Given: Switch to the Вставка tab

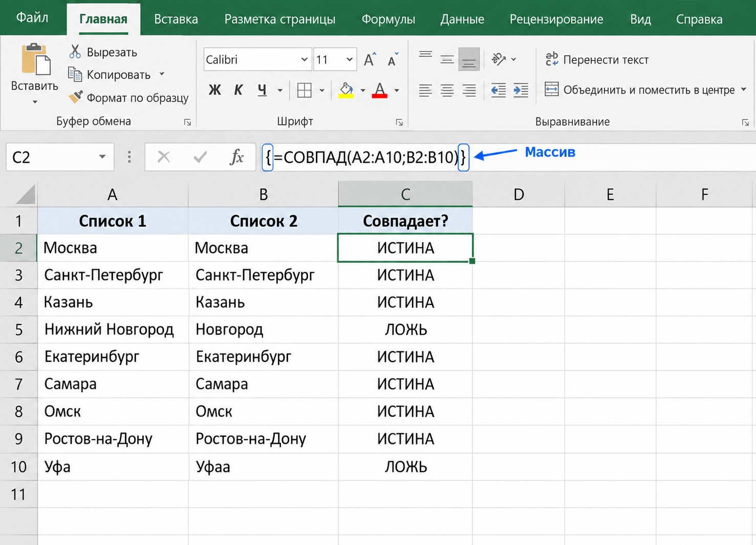Looking at the screenshot, I should tap(176, 19).
